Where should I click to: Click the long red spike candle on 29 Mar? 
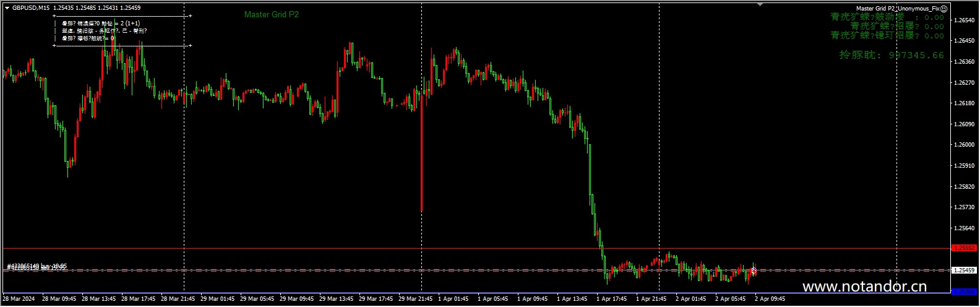click(421, 152)
